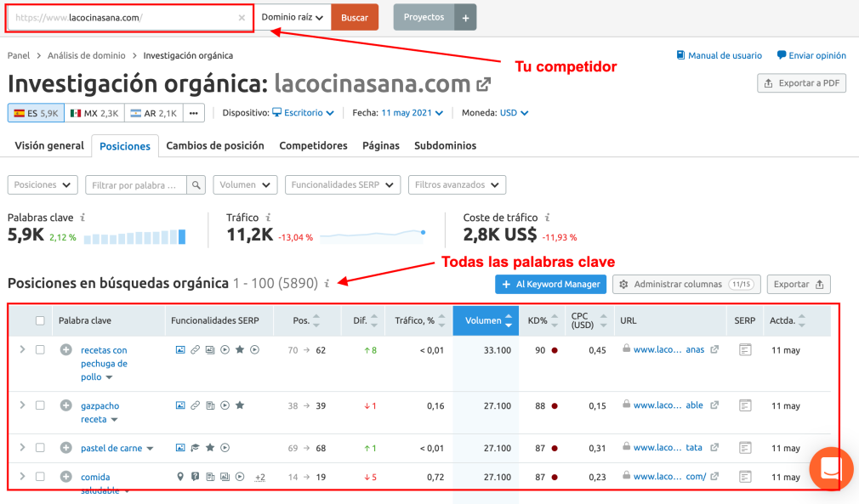Go to Competidores tab
The image size is (859, 504).
pyautogui.click(x=313, y=145)
